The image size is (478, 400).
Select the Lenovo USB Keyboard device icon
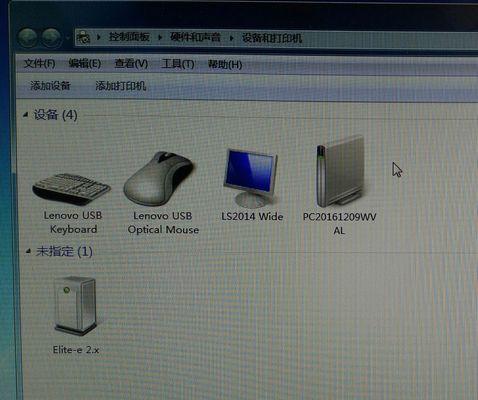coord(71,188)
